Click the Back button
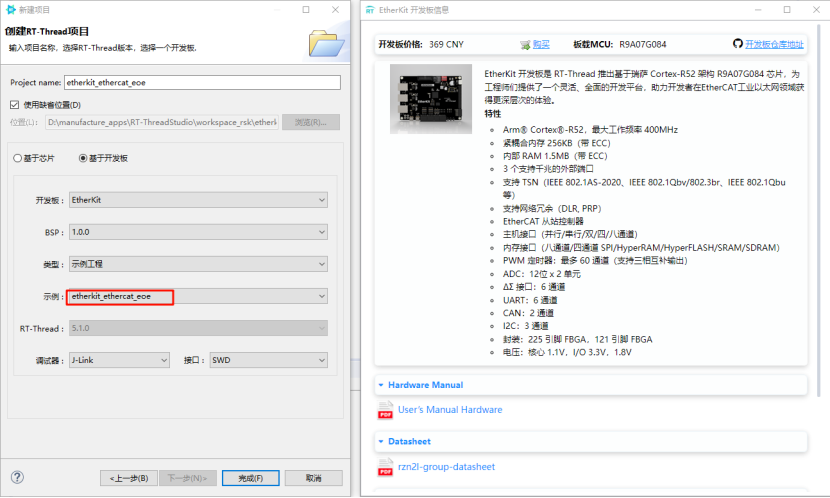This screenshot has width=830, height=498. [129, 478]
